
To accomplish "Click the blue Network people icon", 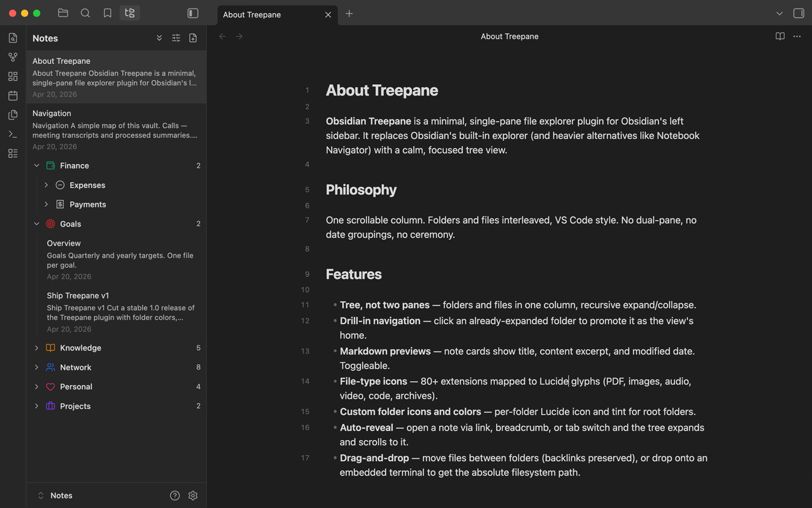I will (x=50, y=367).
